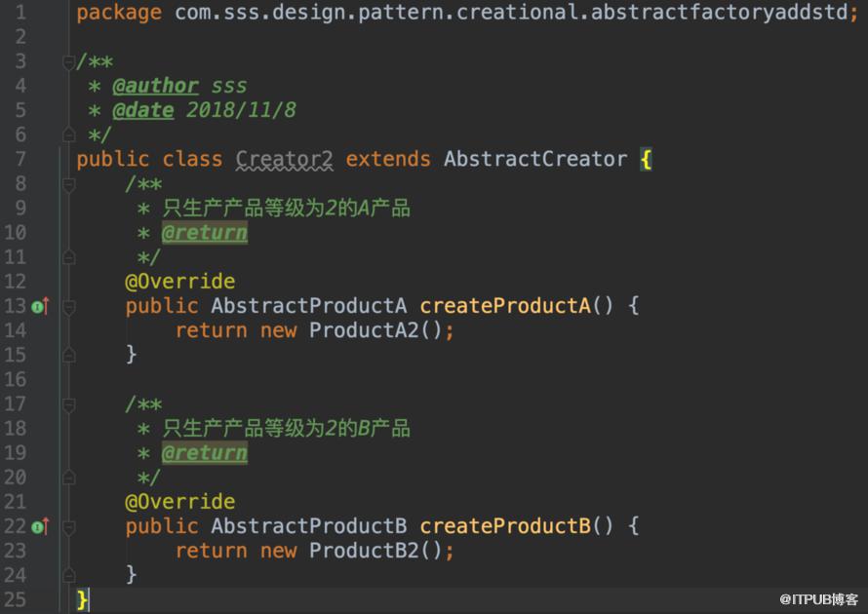The width and height of the screenshot is (868, 614).
Task: Click the createProductA method name
Action: [505, 306]
